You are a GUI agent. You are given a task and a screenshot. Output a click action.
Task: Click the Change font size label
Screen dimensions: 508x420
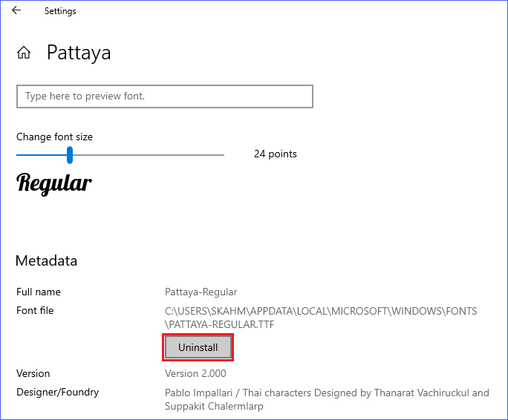pos(54,137)
